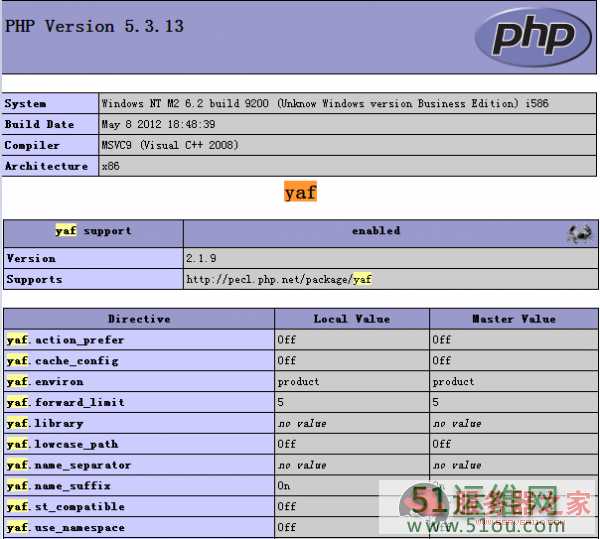Viewport: 600px width, 539px height.
Task: Select the MSVC9 (Visual C++ 2008) value
Action: pyautogui.click(x=347, y=145)
